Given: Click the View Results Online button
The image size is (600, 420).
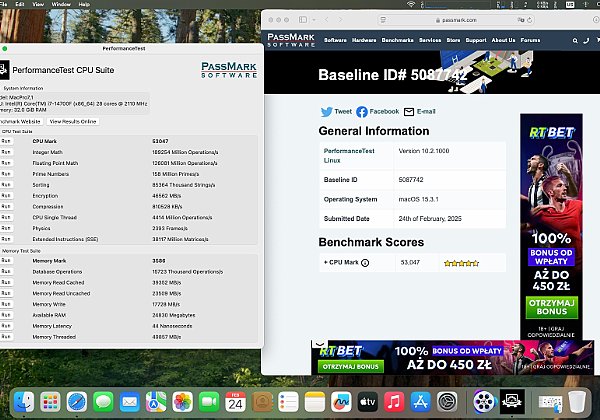Looking at the screenshot, I should pyautogui.click(x=72, y=121).
